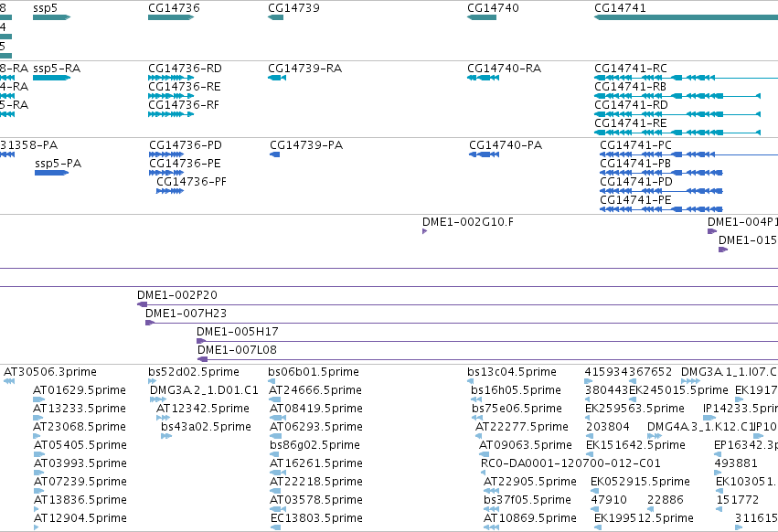778x532 pixels.
Task: Select EST bs86g02.5prime
Action: coord(315,446)
